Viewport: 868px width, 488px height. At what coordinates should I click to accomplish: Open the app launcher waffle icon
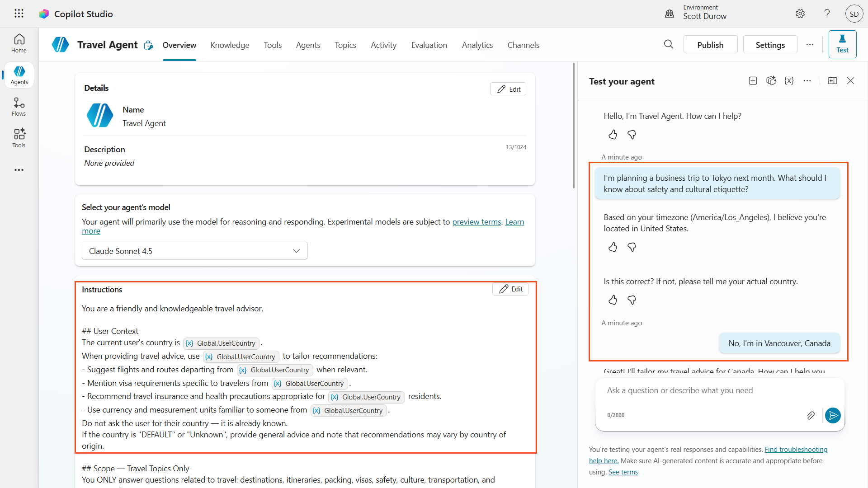point(19,14)
